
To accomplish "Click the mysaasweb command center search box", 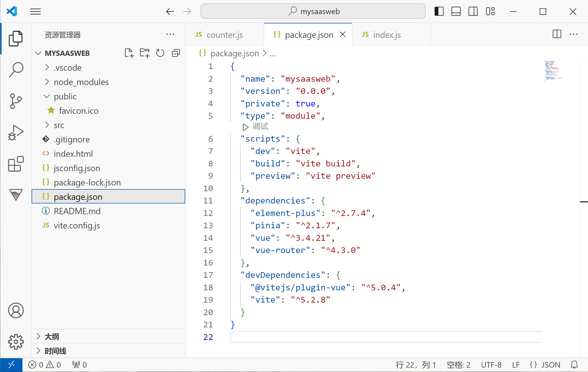I will pyautogui.click(x=313, y=11).
